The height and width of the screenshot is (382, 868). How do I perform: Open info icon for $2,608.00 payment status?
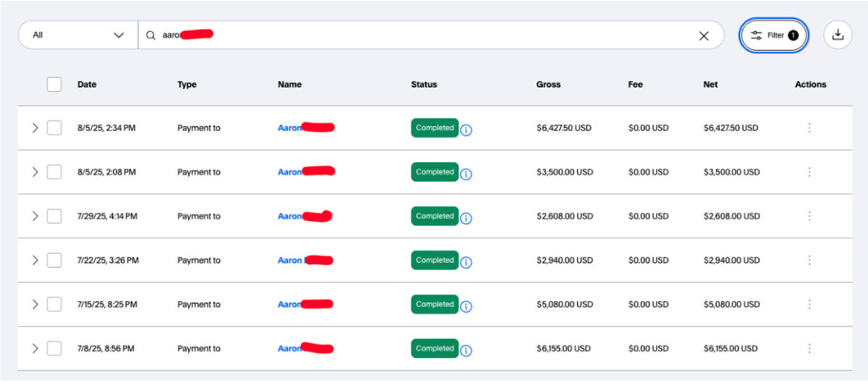click(x=466, y=218)
